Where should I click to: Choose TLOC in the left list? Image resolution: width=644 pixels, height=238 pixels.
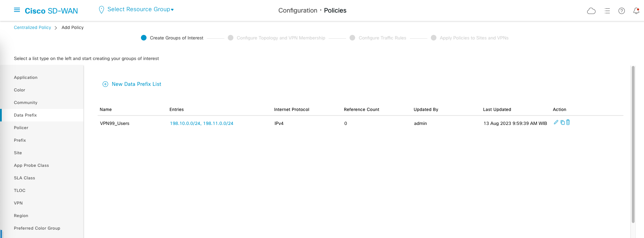point(20,191)
